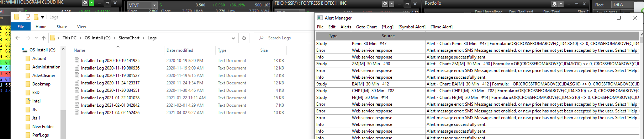Viewport: 644px width, 139px height.
Task: Click Refresh button in Explorer address bar
Action: [x=244, y=38]
